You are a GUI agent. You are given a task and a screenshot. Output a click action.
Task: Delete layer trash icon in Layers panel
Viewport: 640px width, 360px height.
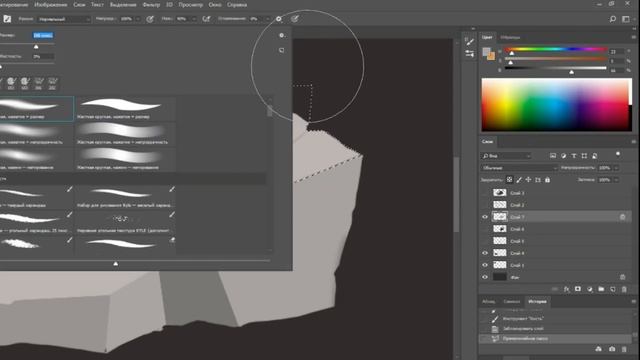[x=624, y=289]
